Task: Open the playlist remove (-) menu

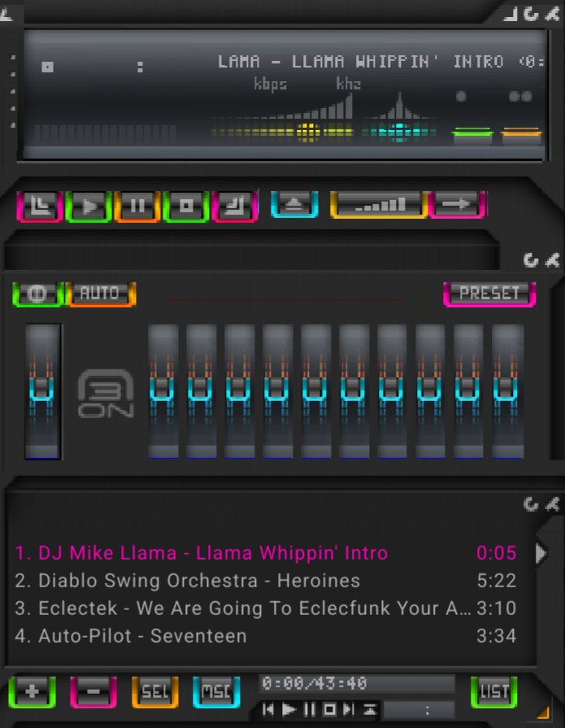Action: click(93, 691)
